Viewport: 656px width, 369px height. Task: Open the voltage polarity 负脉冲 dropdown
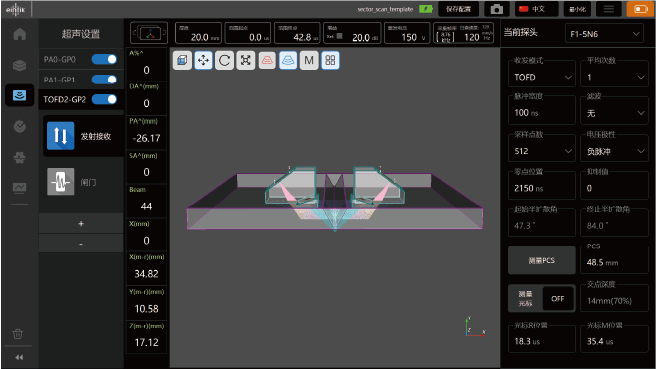tap(614, 151)
